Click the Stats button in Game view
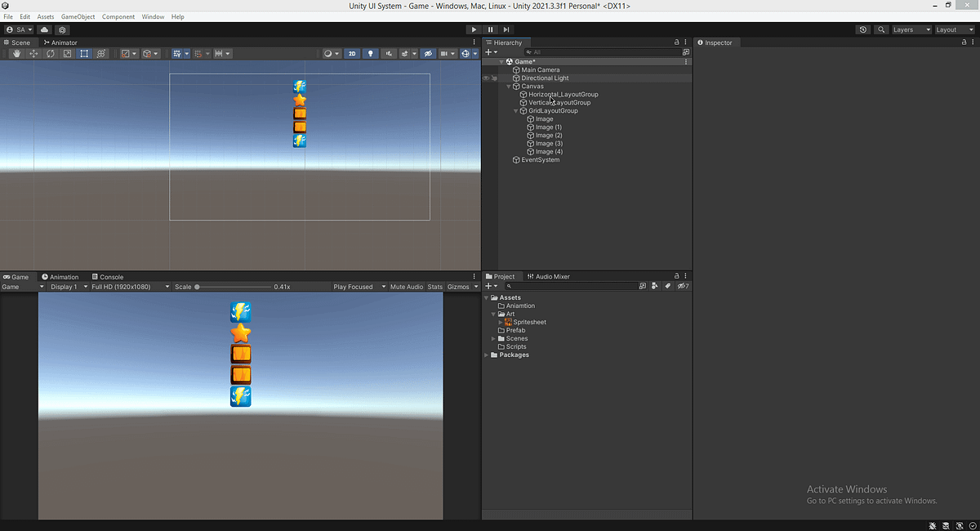 click(434, 287)
